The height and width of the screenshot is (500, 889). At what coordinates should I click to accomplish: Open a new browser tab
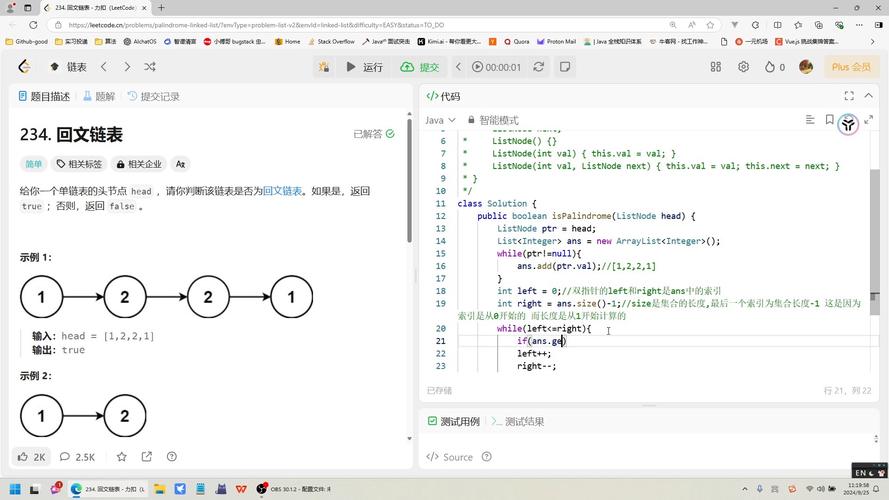point(161,8)
